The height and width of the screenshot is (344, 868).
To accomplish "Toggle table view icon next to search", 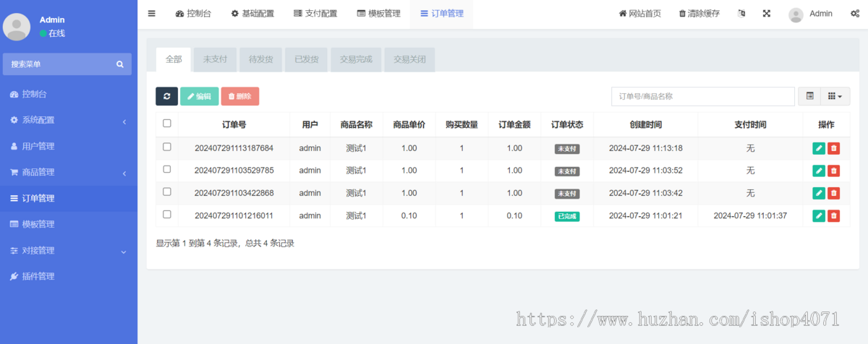I will click(809, 96).
